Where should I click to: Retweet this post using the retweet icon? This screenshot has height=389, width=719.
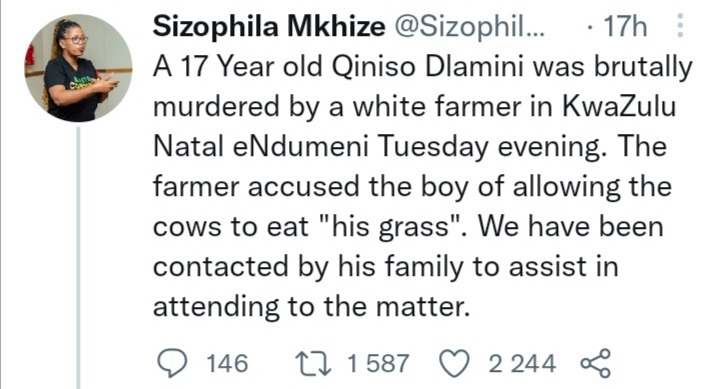(313, 363)
